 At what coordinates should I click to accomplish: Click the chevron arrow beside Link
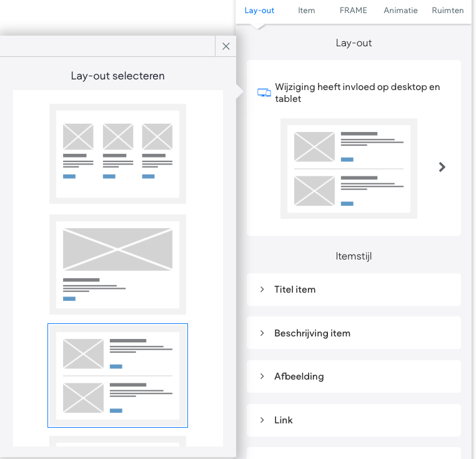pos(262,420)
